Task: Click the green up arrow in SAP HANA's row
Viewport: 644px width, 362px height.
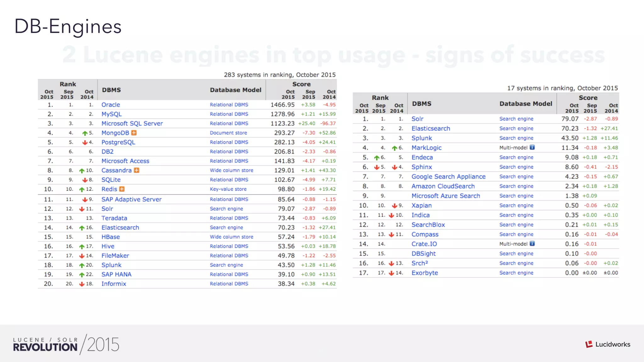Action: 82,275
